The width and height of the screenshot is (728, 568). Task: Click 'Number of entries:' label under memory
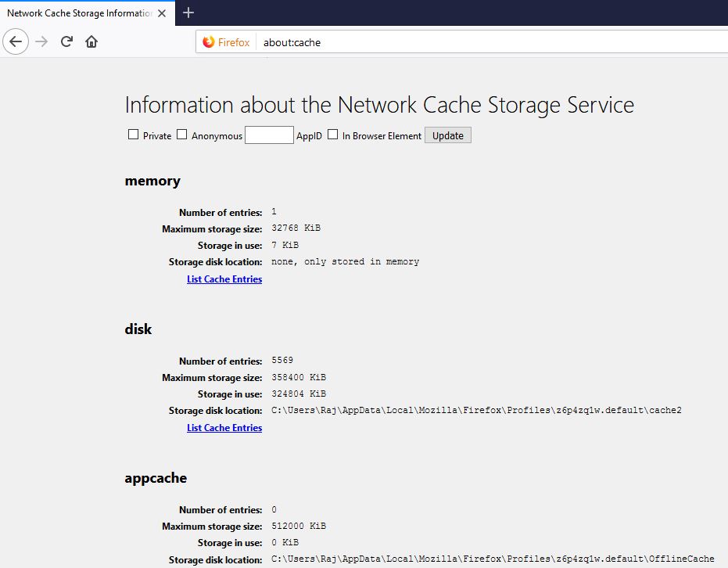coord(221,212)
